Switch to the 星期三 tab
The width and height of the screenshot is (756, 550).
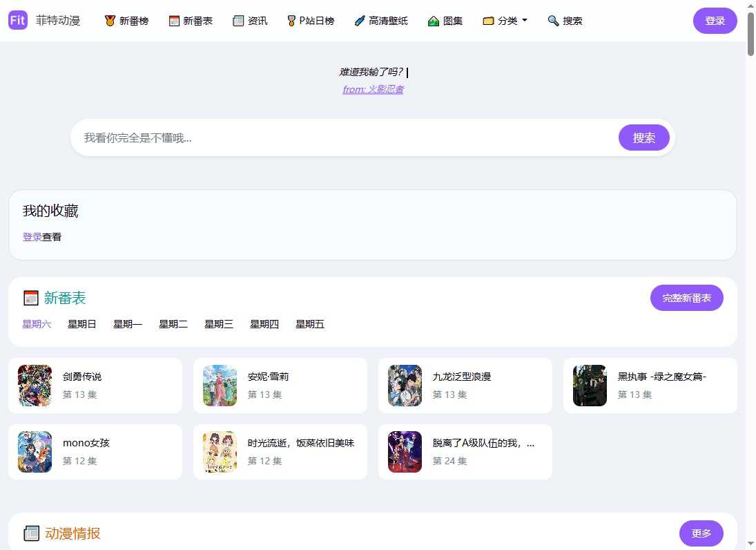[219, 324]
